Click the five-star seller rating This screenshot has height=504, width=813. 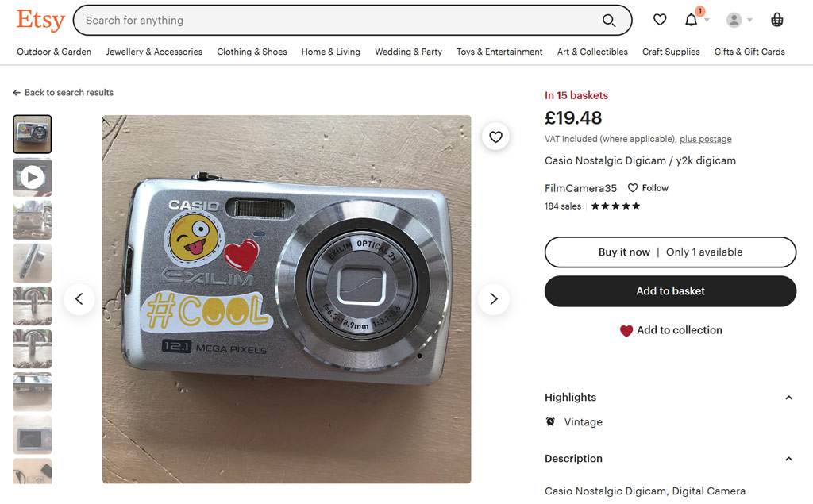[615, 206]
